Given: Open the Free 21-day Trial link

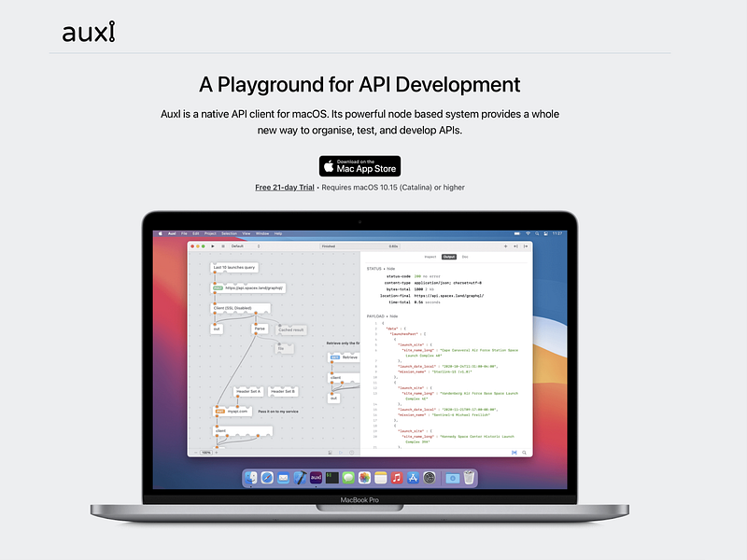Looking at the screenshot, I should (x=285, y=188).
